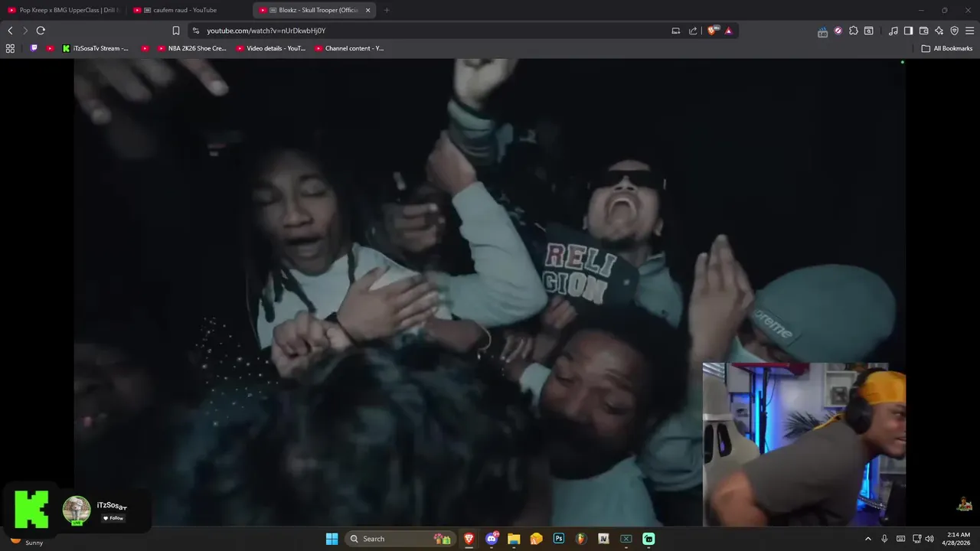Close the Bloxkz - Skull Trooper tab
Viewport: 980px width, 551px height.
point(368,10)
